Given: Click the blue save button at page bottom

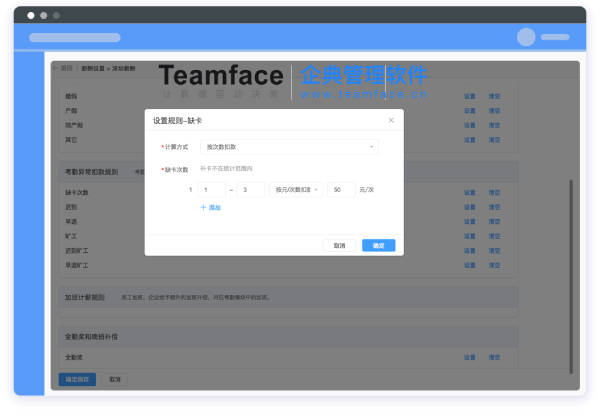Looking at the screenshot, I should pyautogui.click(x=77, y=379).
